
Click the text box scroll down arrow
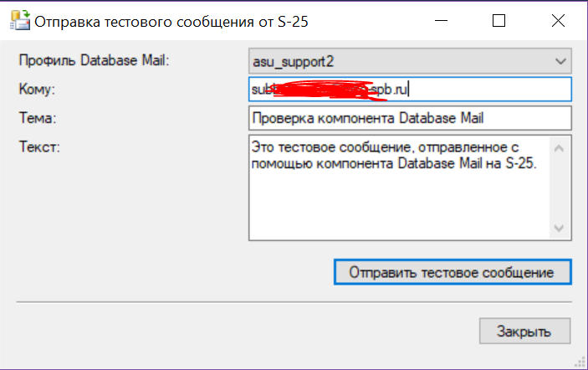[x=560, y=227]
